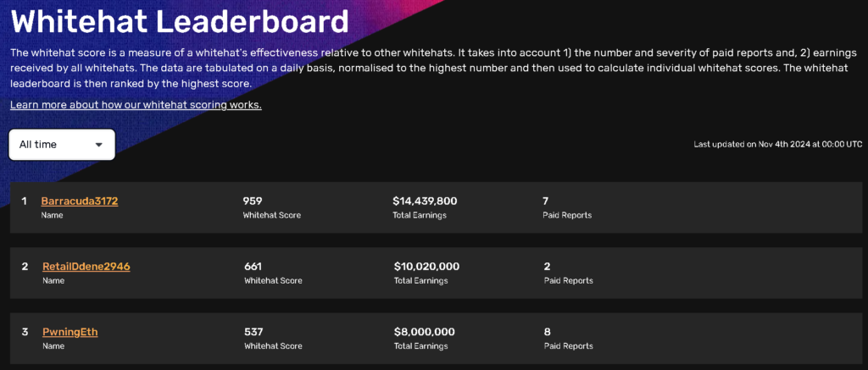Open Barracuda3172's profile link
Image resolution: width=868 pixels, height=370 pixels.
[79, 202]
